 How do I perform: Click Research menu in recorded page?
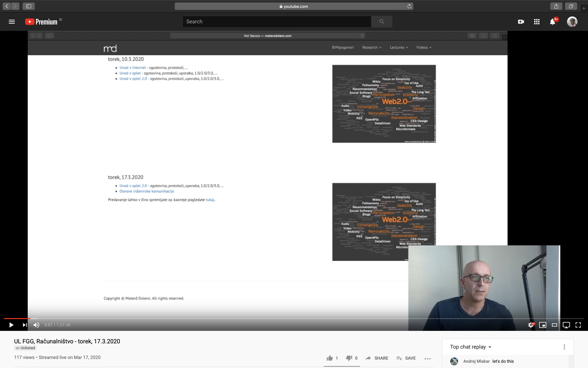tap(371, 47)
